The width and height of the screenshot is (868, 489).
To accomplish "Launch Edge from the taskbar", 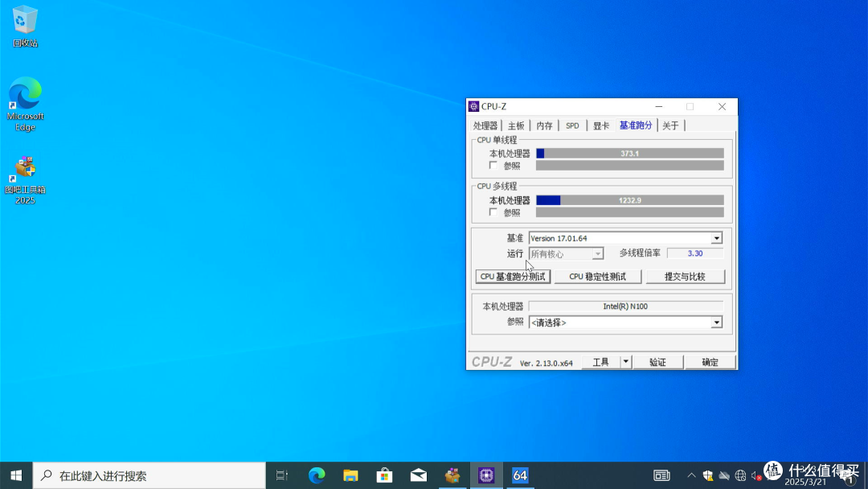I will [x=317, y=475].
